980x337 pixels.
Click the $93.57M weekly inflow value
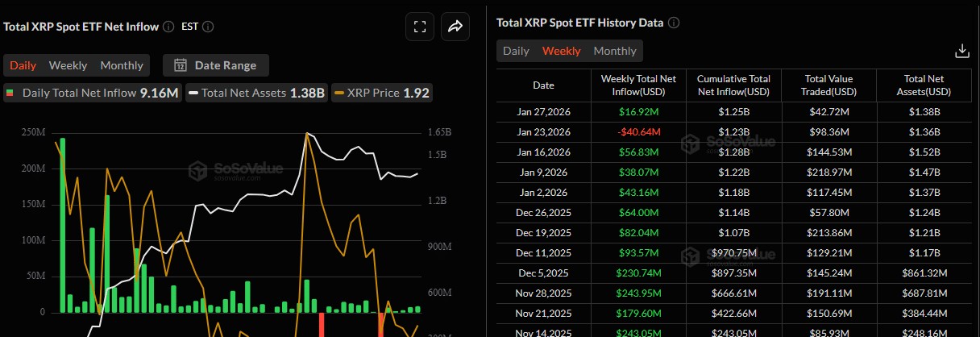[x=639, y=253]
